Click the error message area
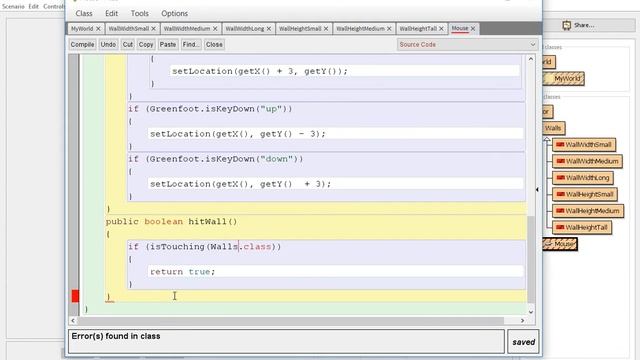The width and height of the screenshot is (640, 360). coord(286,341)
